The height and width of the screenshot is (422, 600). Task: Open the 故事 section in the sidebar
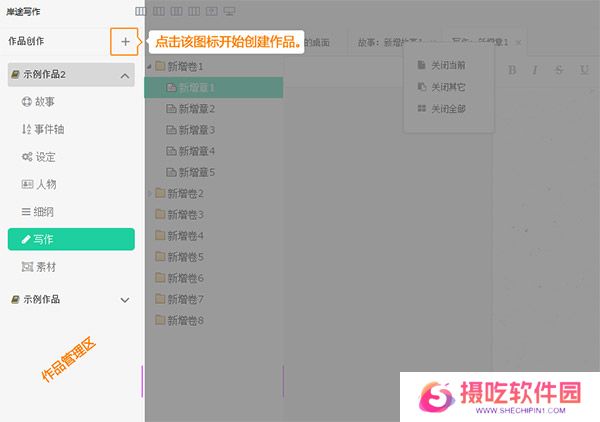(x=38, y=102)
